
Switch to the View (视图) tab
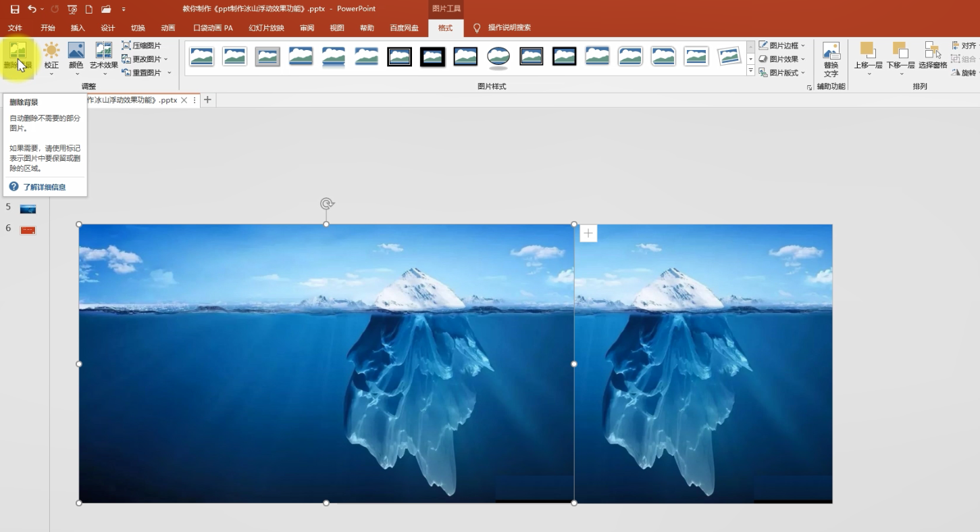click(x=337, y=28)
